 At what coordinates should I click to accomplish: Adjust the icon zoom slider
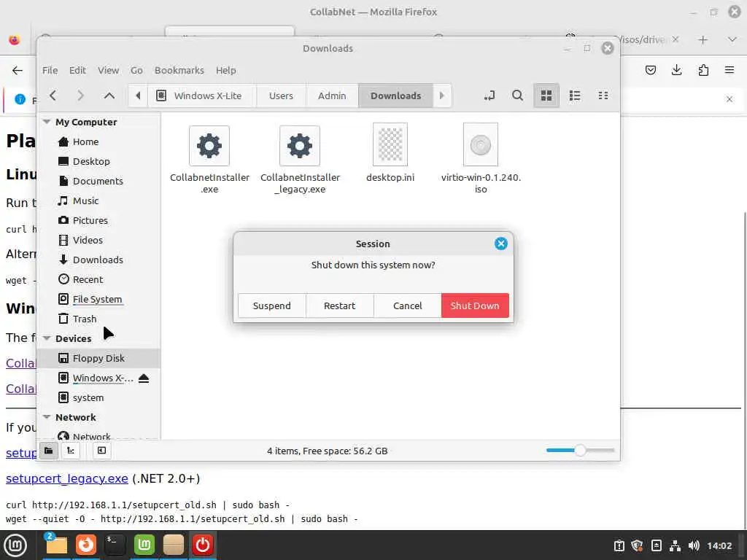point(580,450)
